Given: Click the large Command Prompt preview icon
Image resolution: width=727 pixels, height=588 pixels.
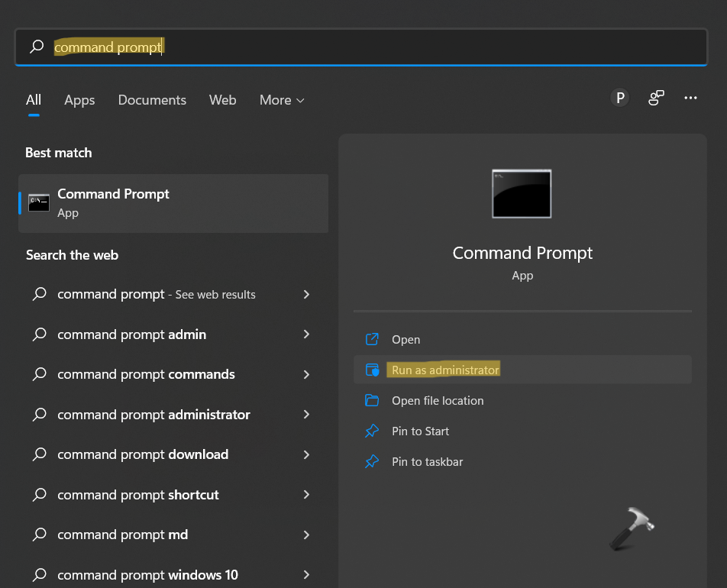Looking at the screenshot, I should point(522,194).
